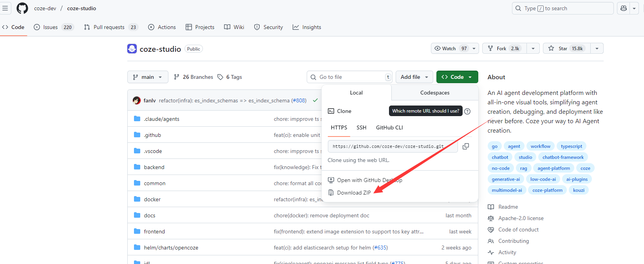Copy the clone URL to clipboard
644x264 pixels.
pyautogui.click(x=466, y=146)
